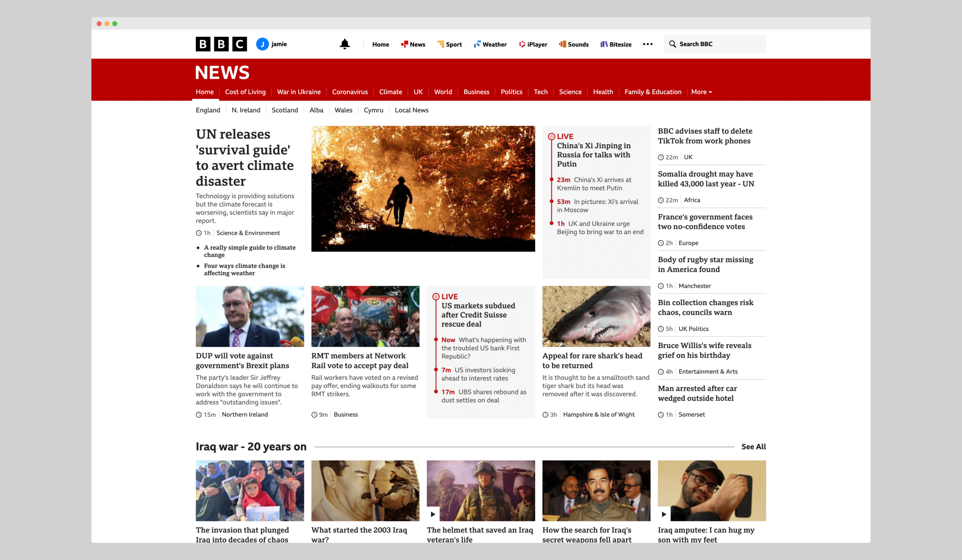The image size is (962, 560).
Task: Open the Family & Education tab
Action: [x=653, y=92]
